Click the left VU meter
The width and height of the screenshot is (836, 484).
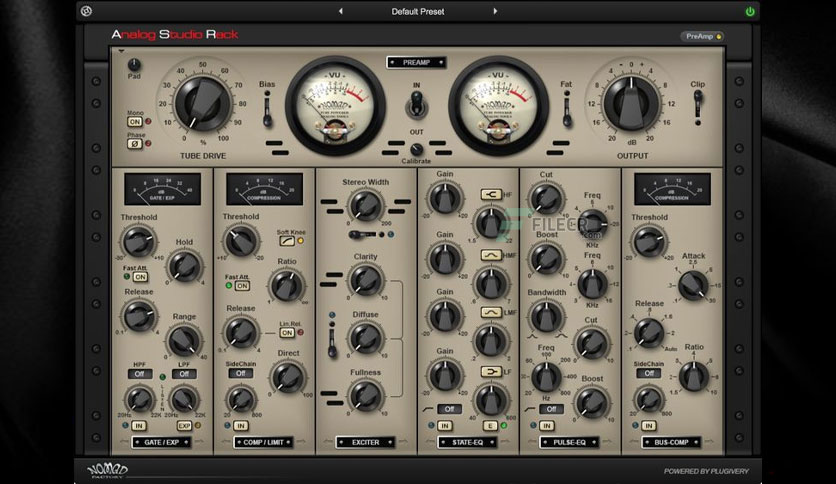335,106
